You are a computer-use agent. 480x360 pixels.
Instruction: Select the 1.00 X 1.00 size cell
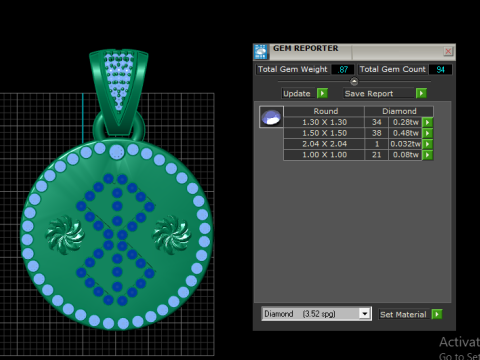pos(324,155)
